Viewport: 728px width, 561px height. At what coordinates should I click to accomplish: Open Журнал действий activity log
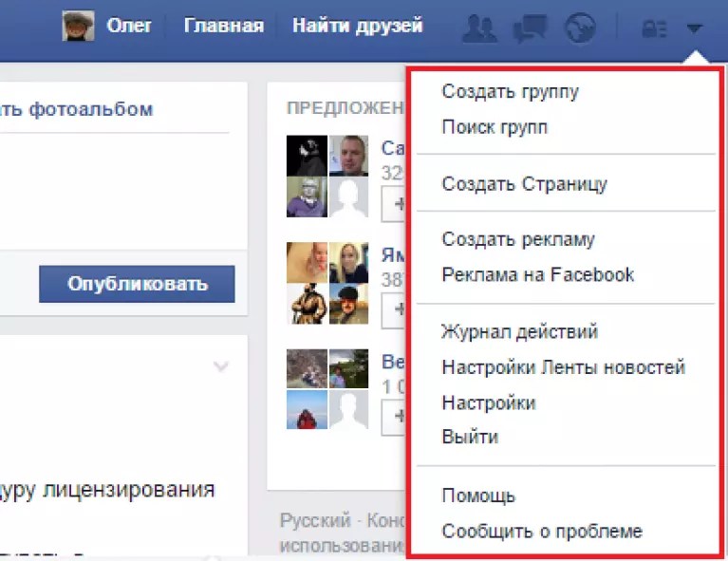[x=519, y=331]
